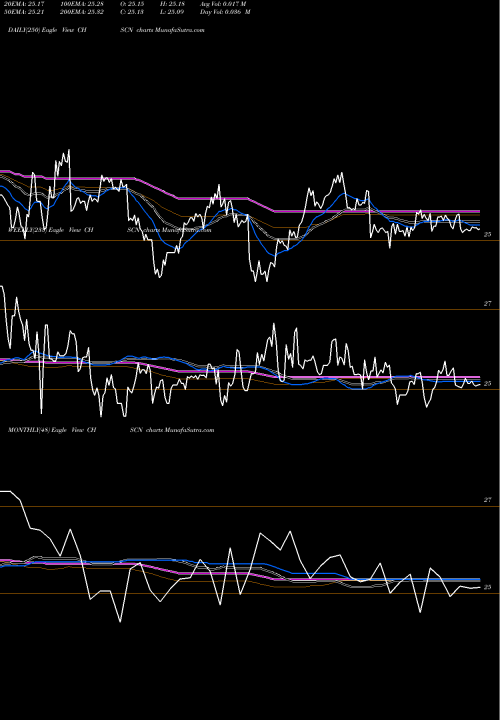The image size is (500, 720).
Task: Select the close price C: value
Action: [132, 12]
